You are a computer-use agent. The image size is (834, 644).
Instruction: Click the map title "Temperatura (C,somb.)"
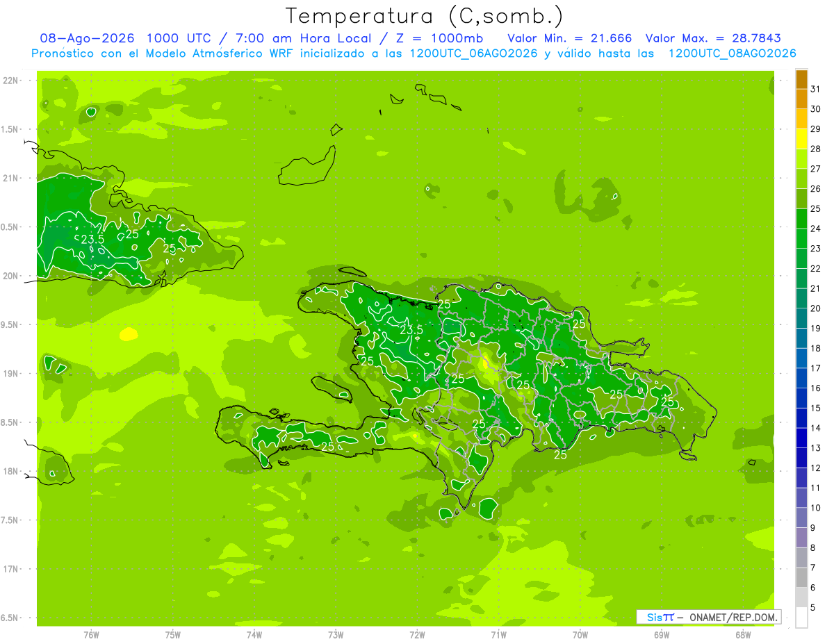click(425, 16)
